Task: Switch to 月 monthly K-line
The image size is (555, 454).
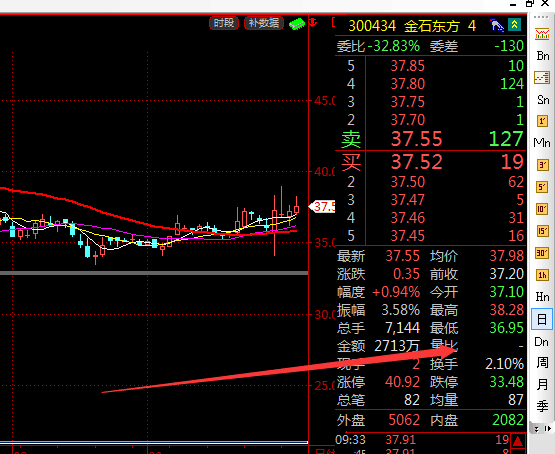Action: point(542,384)
